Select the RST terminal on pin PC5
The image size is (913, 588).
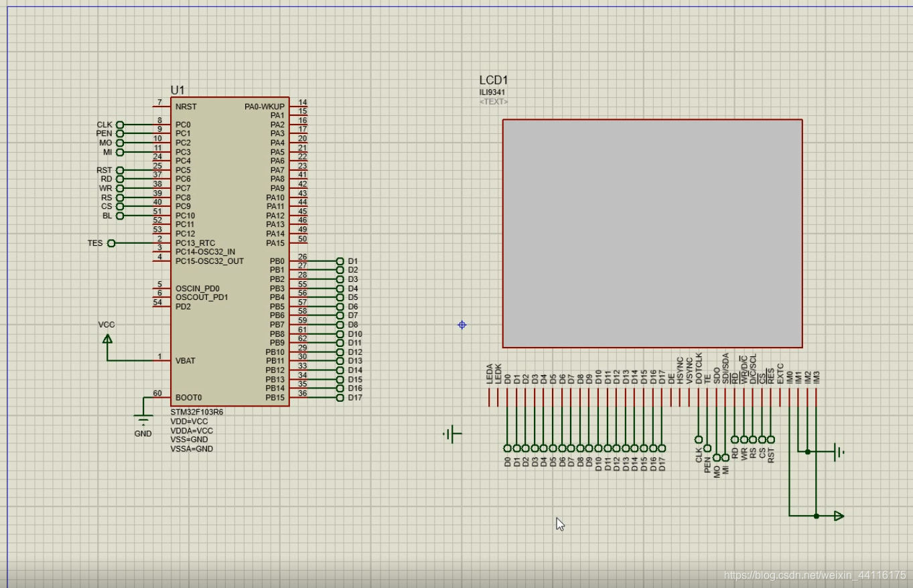tap(120, 170)
